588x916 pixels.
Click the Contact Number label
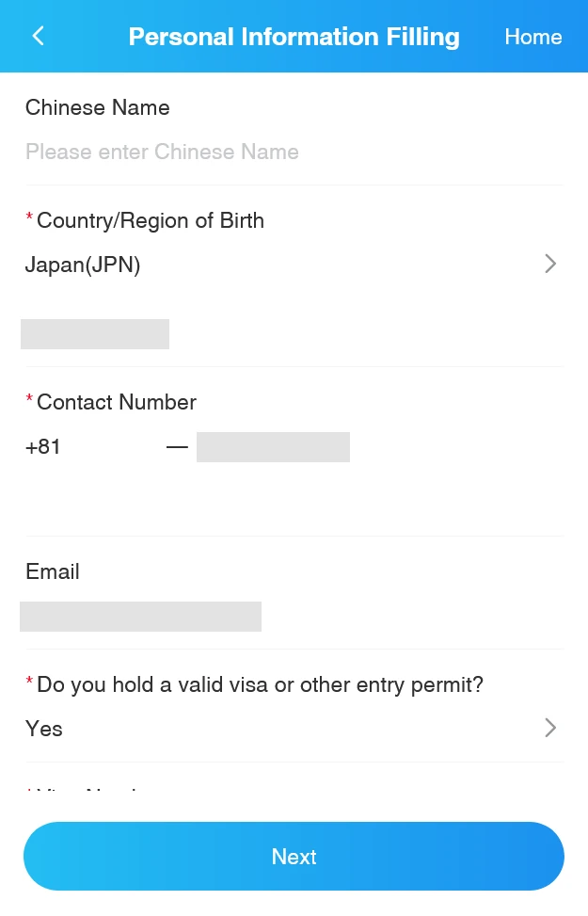[116, 403]
